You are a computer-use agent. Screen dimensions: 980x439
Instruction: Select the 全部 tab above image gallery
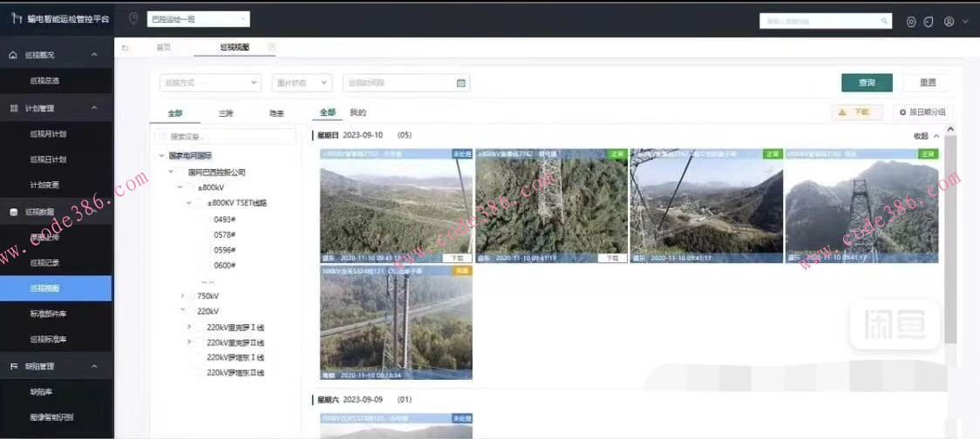pos(328,112)
